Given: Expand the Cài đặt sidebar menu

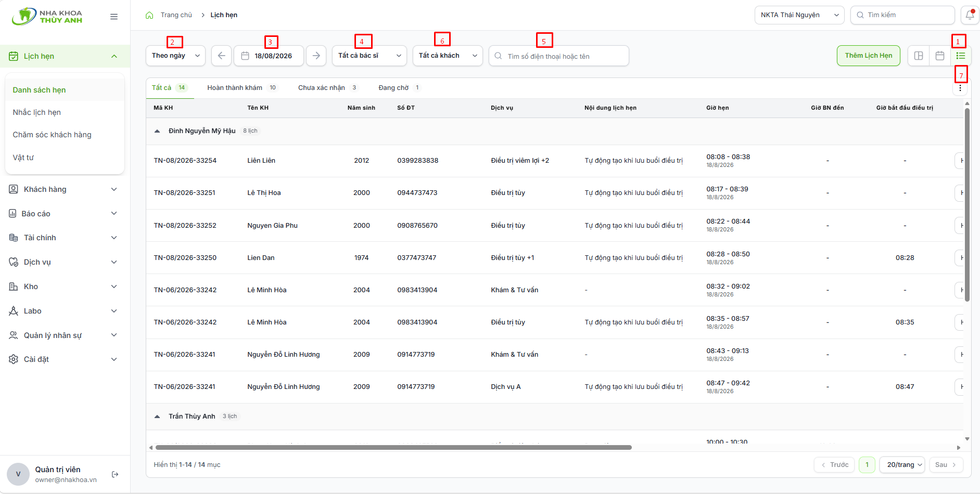Looking at the screenshot, I should point(65,359).
